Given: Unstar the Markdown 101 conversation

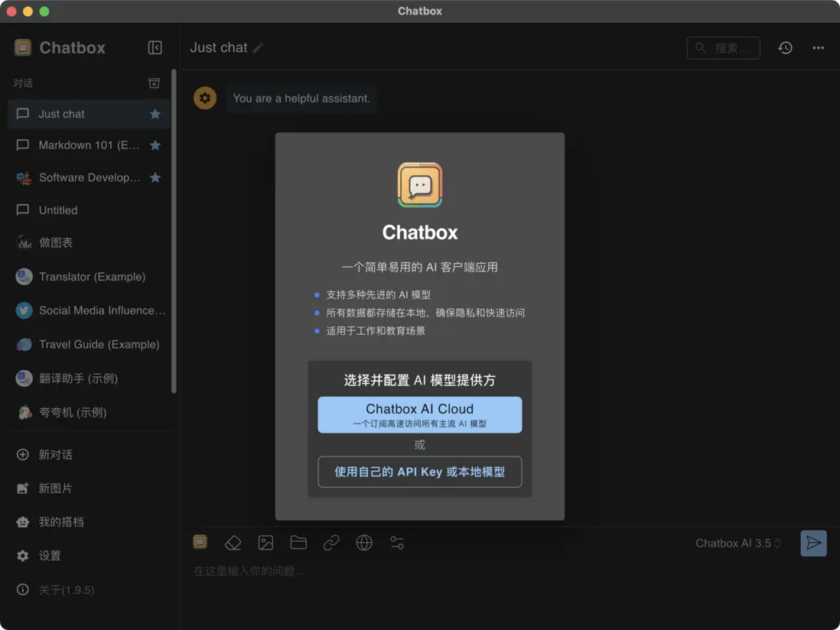Looking at the screenshot, I should pos(155,145).
